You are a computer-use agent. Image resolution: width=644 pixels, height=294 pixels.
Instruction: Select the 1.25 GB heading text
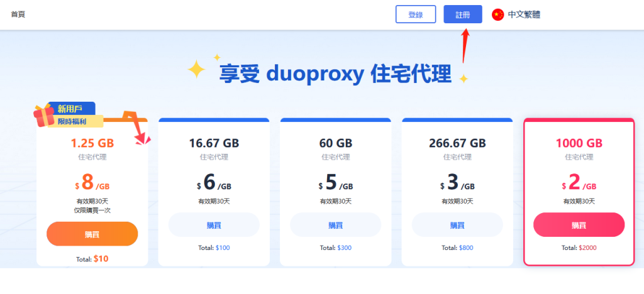click(92, 143)
